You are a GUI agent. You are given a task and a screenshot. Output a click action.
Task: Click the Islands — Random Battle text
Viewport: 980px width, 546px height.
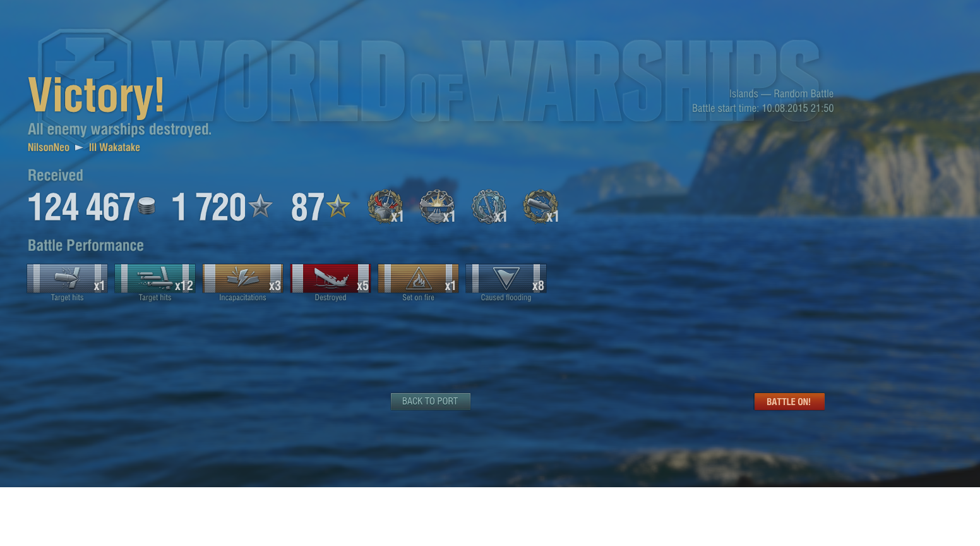[782, 94]
